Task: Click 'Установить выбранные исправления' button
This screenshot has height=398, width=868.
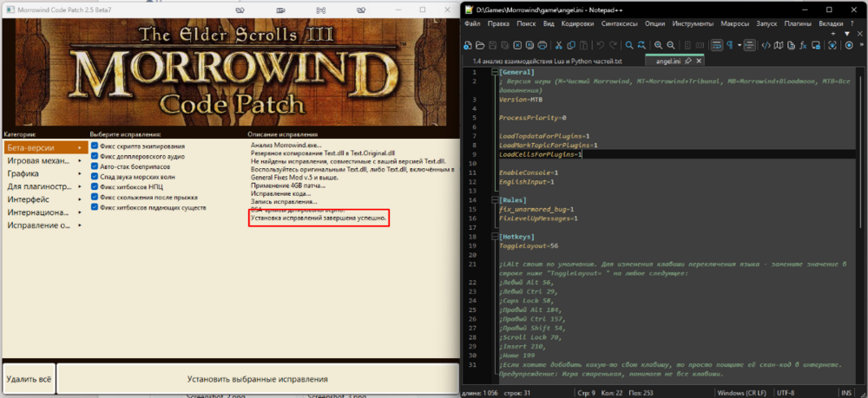Action: click(257, 379)
